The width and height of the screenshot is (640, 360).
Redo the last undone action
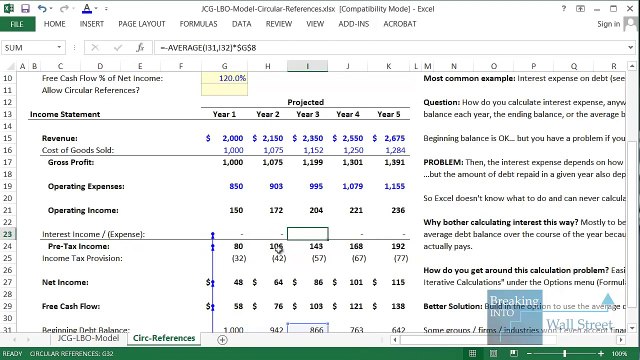click(64, 8)
